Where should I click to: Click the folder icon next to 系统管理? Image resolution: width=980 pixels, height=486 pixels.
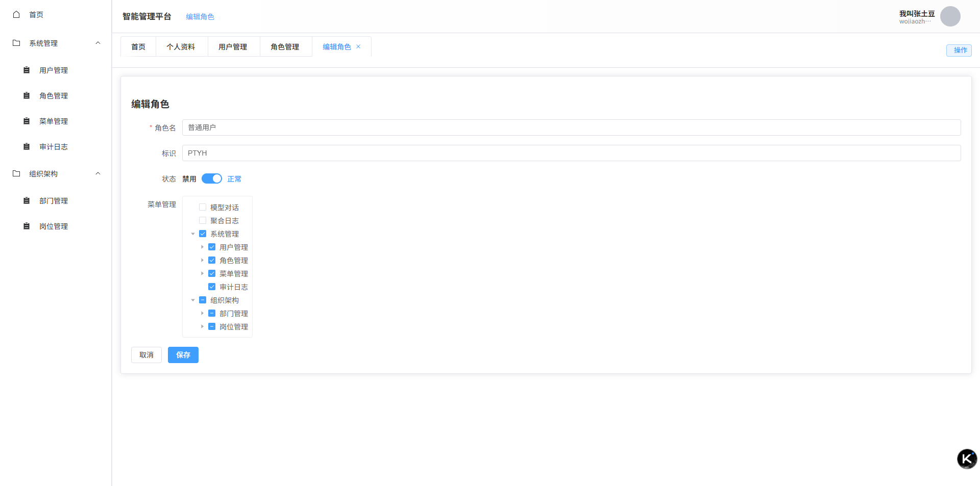coord(16,43)
